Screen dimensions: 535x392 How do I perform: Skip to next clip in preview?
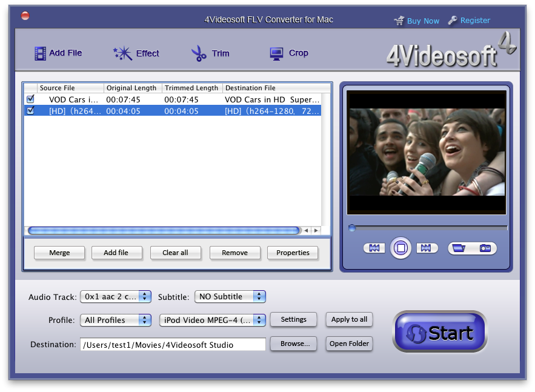[x=427, y=248]
